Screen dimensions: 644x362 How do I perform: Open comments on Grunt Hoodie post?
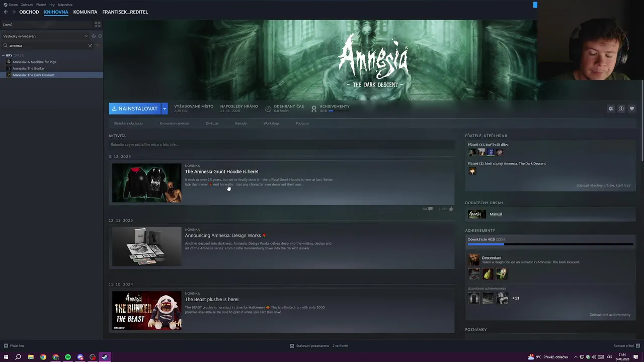click(x=430, y=209)
